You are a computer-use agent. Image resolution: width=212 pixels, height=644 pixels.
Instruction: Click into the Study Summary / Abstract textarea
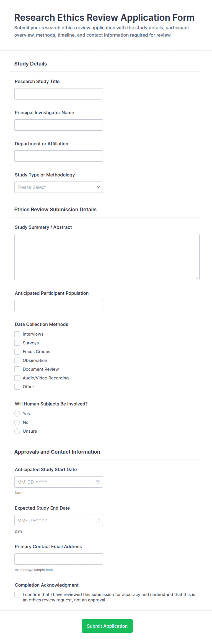pyautogui.click(x=107, y=257)
